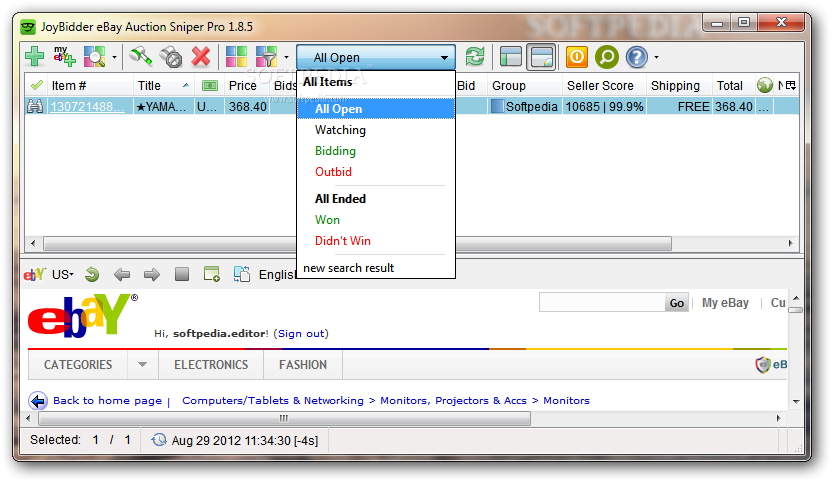This screenshot has height=482, width=832.
Task: Click the Sign out link
Action: (x=301, y=333)
